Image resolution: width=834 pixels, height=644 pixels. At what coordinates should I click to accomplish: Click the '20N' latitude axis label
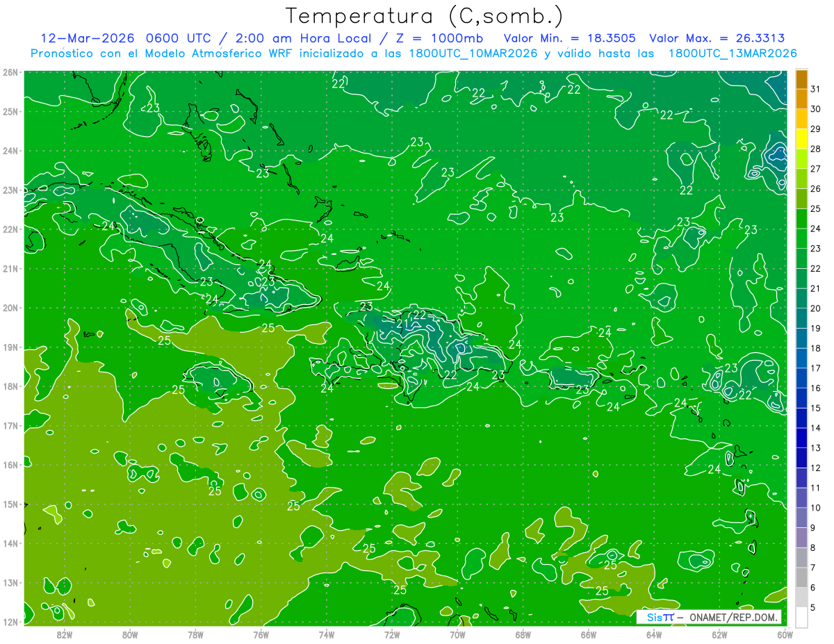[10, 308]
